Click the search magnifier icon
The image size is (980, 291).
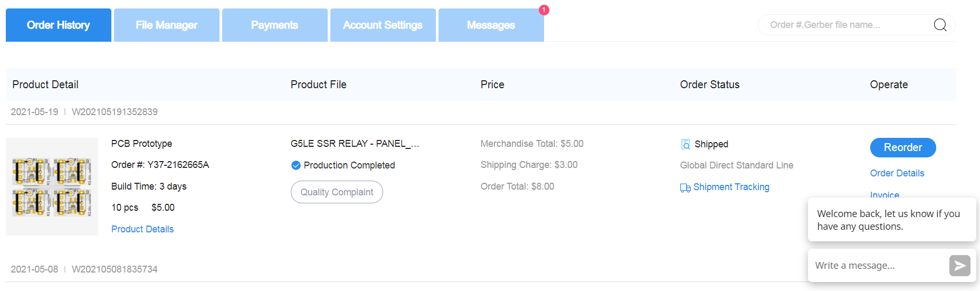(x=940, y=25)
